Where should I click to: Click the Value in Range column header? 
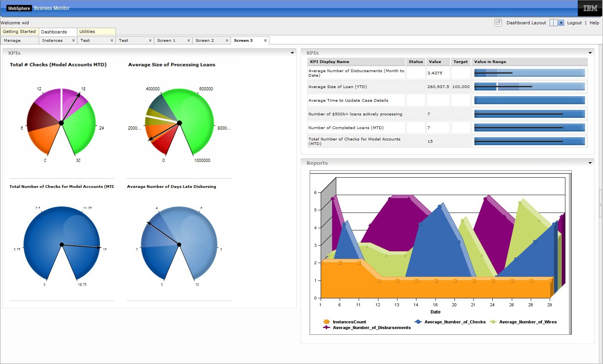point(530,61)
